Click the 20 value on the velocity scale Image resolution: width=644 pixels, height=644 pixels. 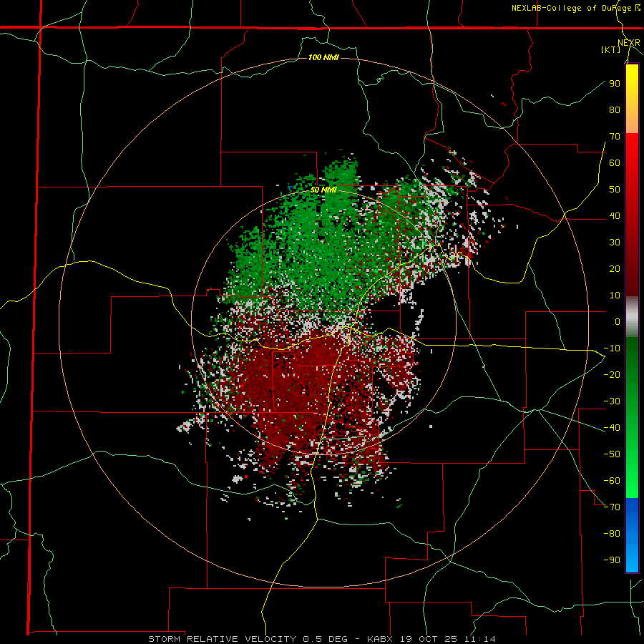[x=615, y=268]
